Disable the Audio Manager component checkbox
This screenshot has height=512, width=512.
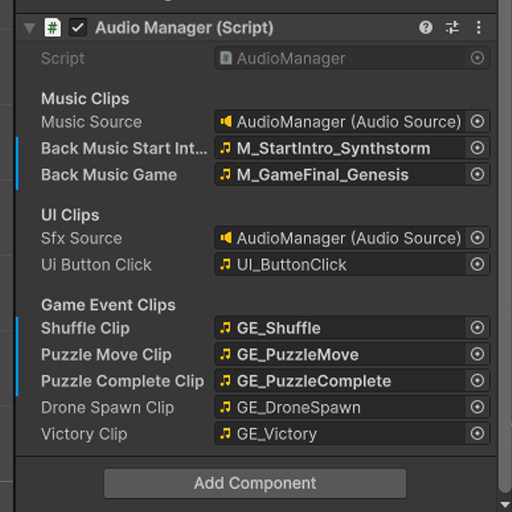[x=78, y=28]
